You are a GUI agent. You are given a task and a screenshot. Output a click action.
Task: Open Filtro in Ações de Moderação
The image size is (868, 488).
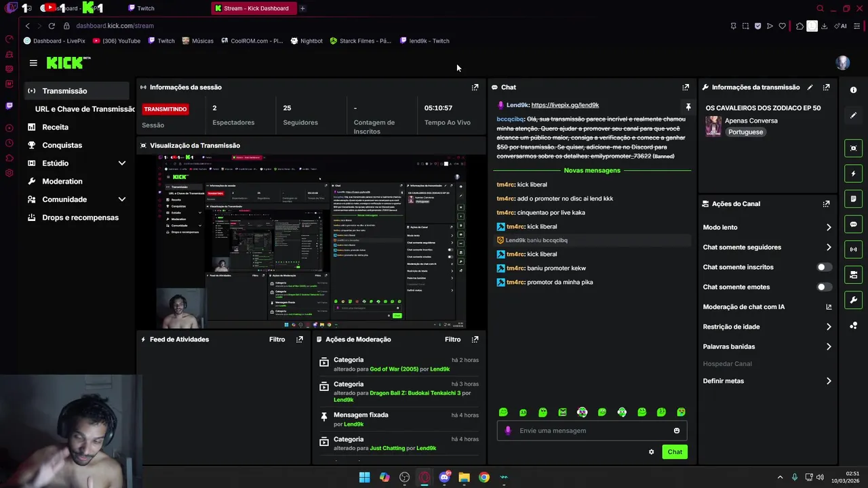452,340
